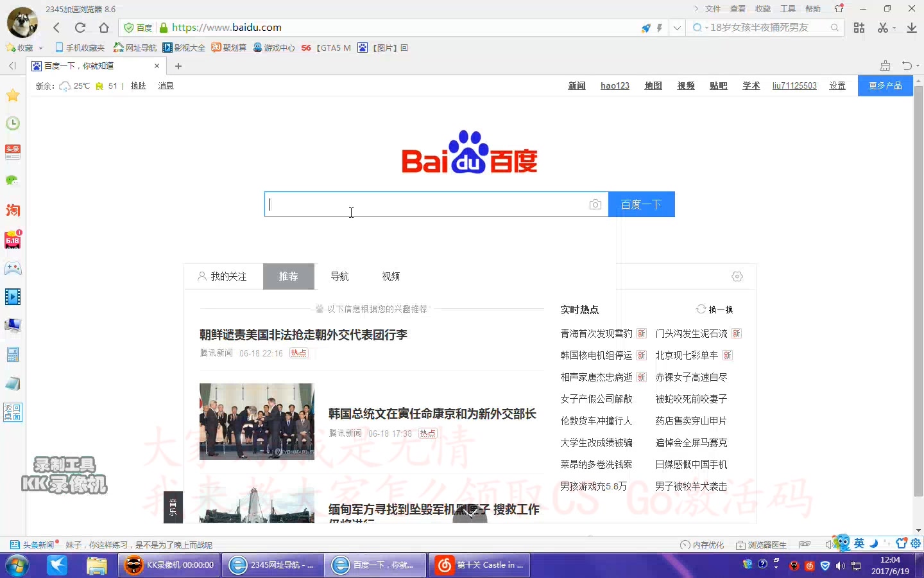Expand the address bar dropdown arrow
924x578 pixels.
pyautogui.click(x=677, y=28)
